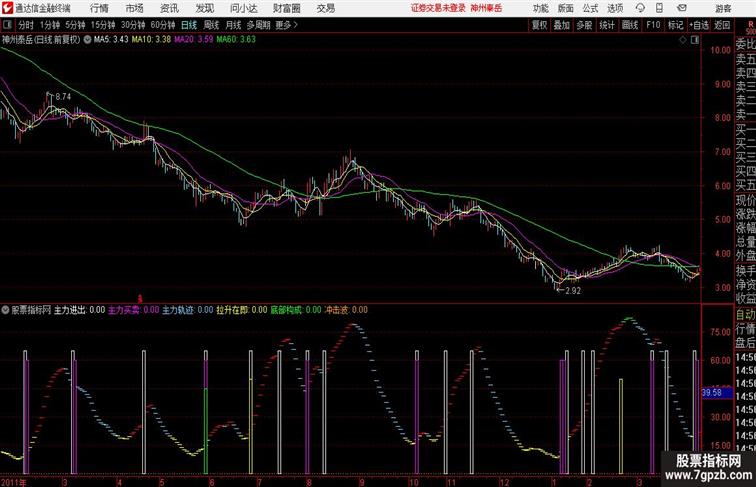
Task: Open the 版面 menu
Action: click(x=565, y=8)
